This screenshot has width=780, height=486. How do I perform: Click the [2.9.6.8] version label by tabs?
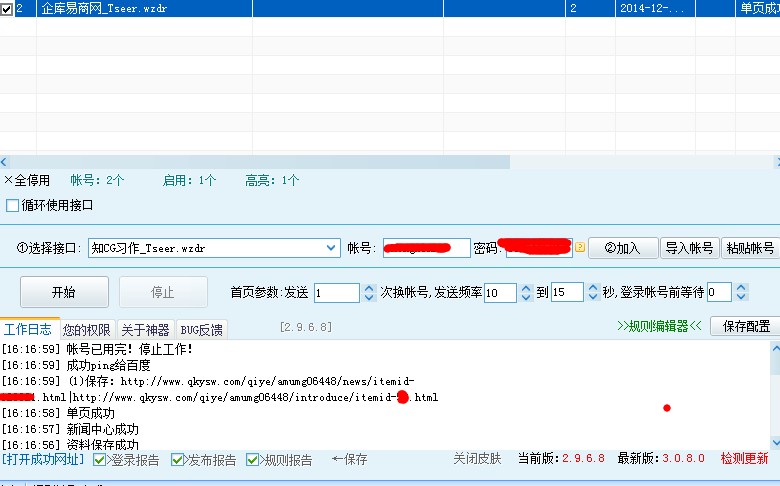[306, 327]
